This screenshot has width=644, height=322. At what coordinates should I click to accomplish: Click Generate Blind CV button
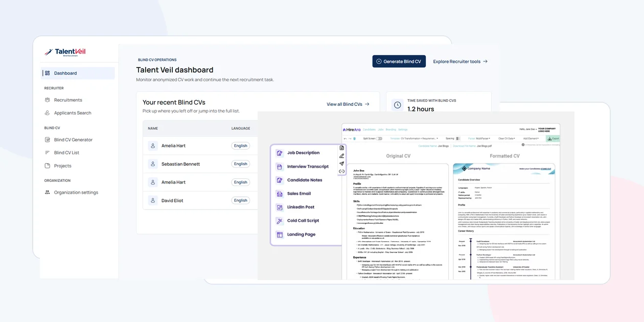click(399, 61)
